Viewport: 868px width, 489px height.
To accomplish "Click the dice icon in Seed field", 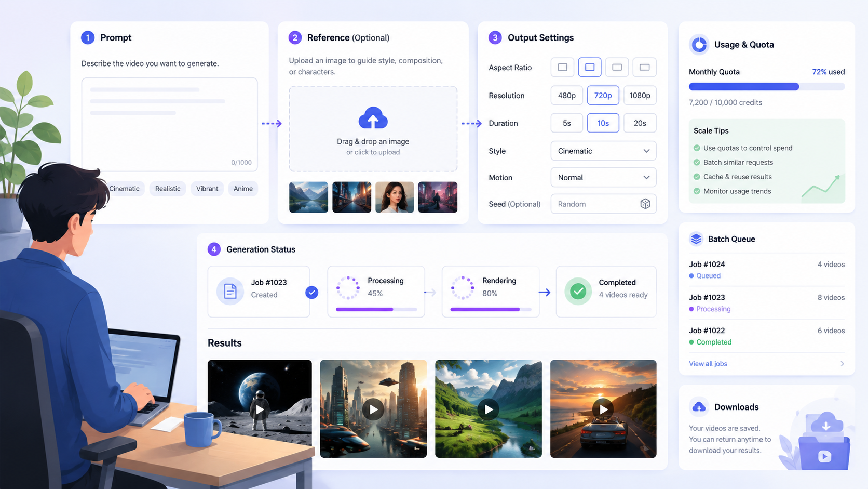I will (x=645, y=204).
